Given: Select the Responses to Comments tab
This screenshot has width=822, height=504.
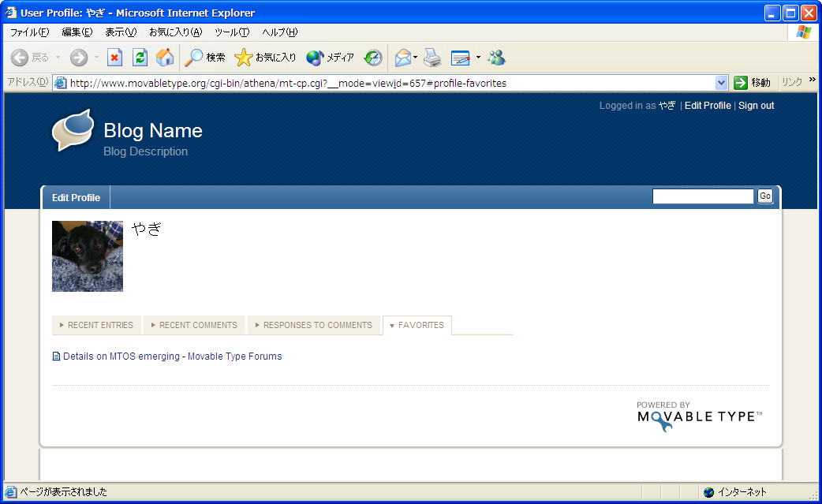Looking at the screenshot, I should click(313, 325).
